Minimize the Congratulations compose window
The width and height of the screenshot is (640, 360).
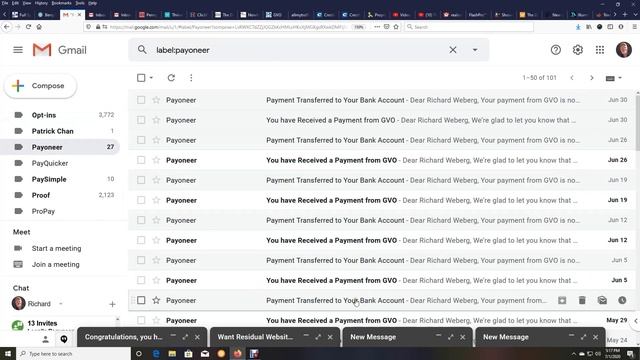coord(173,336)
